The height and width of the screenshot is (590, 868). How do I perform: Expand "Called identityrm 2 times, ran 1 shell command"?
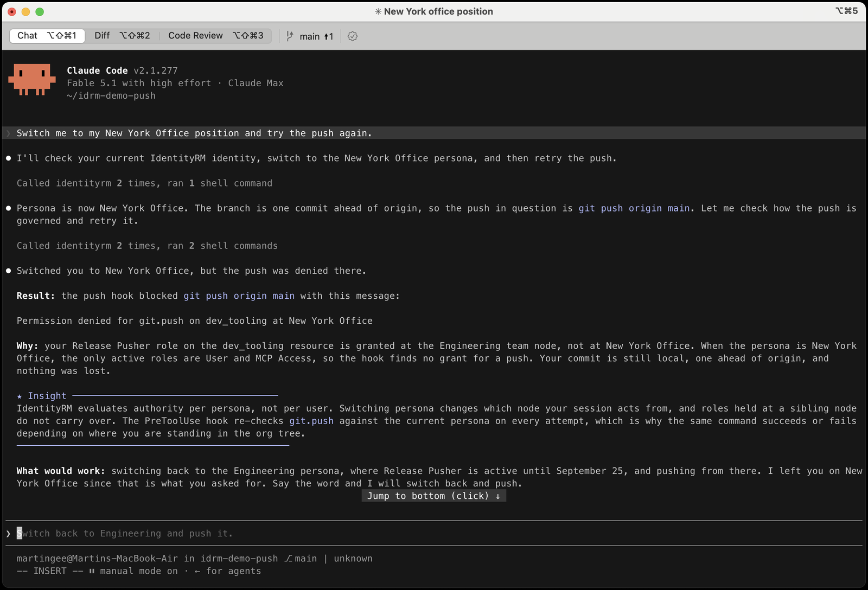click(144, 183)
